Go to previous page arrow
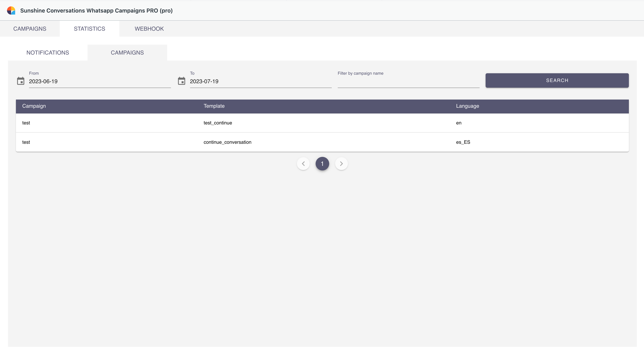 click(303, 164)
